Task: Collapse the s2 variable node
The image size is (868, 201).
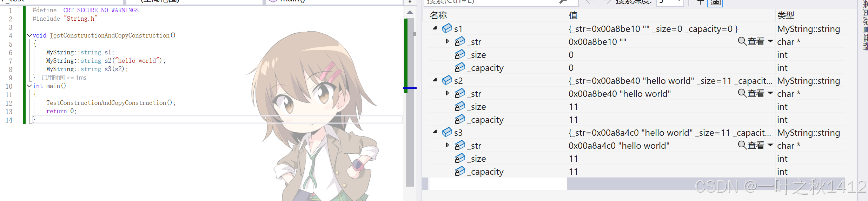Action: [x=435, y=80]
